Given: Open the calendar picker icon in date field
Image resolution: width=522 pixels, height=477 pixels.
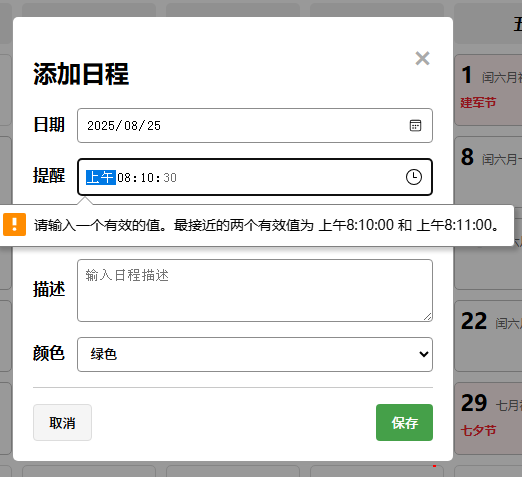Looking at the screenshot, I should point(415,126).
